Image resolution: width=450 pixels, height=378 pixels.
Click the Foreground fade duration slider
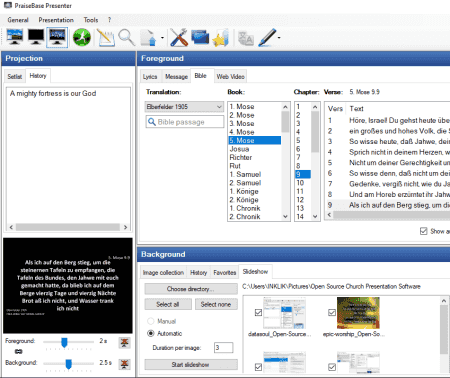point(68,342)
